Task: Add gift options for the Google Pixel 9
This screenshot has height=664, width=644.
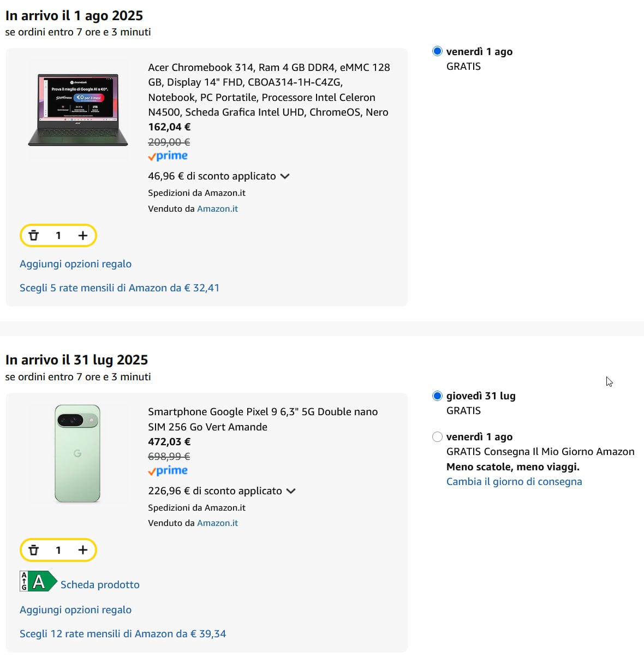Action: point(75,610)
